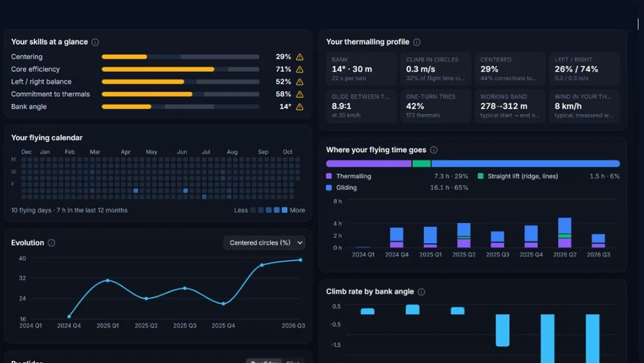Image resolution: width=644 pixels, height=363 pixels.
Task: Click the 2026 Q2 stacked bar in the flying time chart
Action: coord(565,232)
